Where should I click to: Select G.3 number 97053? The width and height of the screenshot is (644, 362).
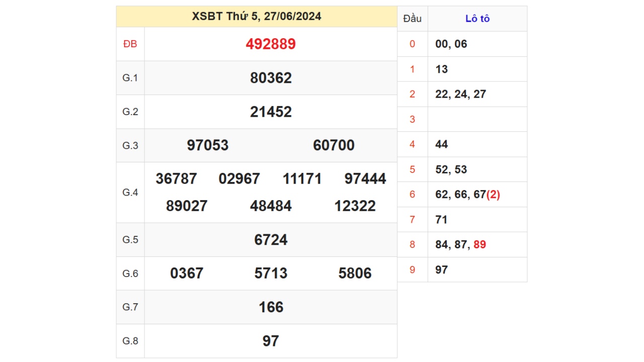208,145
